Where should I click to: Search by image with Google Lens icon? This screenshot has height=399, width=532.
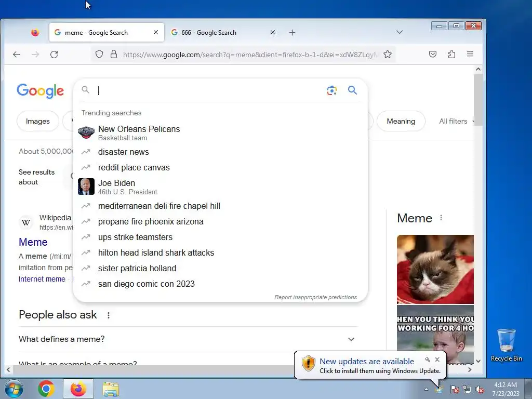[332, 90]
